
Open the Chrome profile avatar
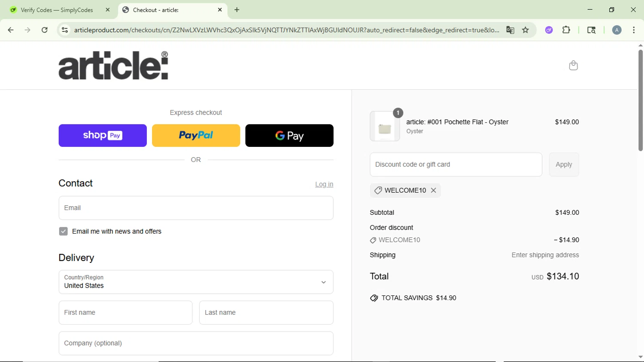pos(617,30)
